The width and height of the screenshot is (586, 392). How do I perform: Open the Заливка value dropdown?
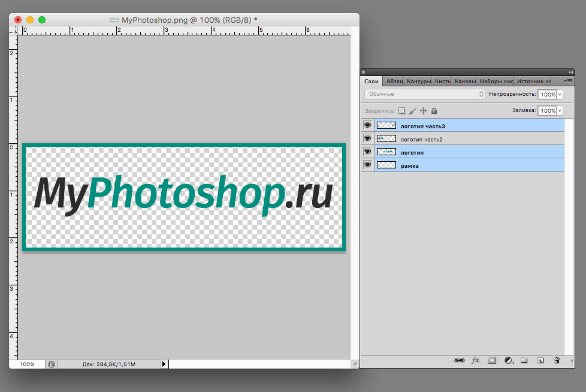(561, 110)
